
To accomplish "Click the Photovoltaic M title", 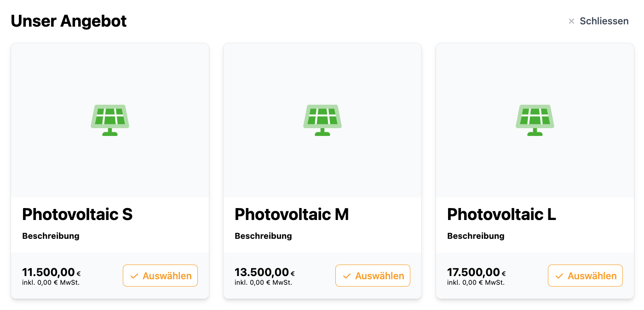I will 292,214.
